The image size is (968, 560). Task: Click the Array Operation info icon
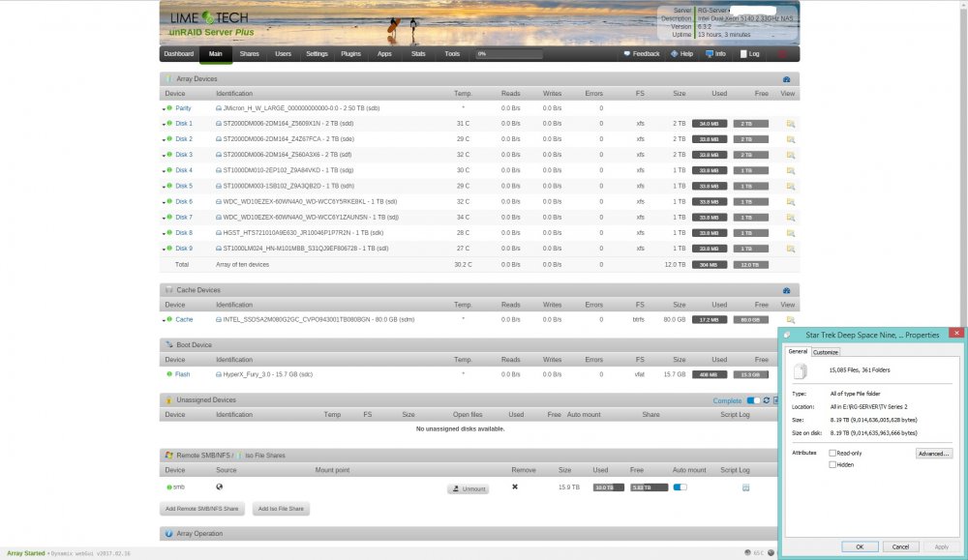coord(168,534)
